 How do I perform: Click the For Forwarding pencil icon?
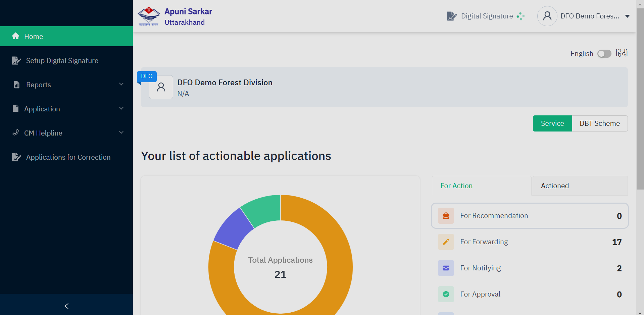(446, 242)
